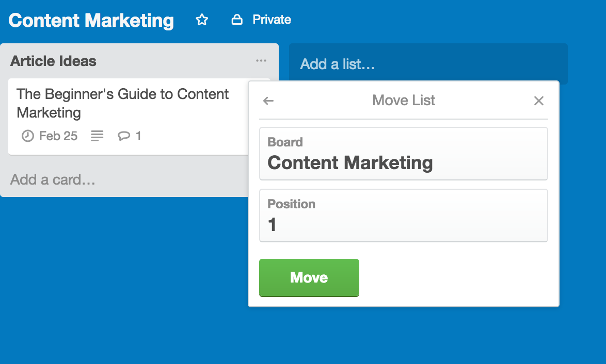The width and height of the screenshot is (606, 364).
Task: Click Add a list field
Action: [428, 64]
